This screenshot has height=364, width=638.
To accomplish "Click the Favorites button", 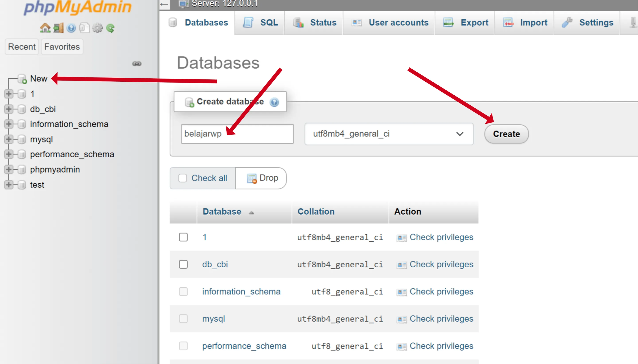I will click(x=62, y=47).
